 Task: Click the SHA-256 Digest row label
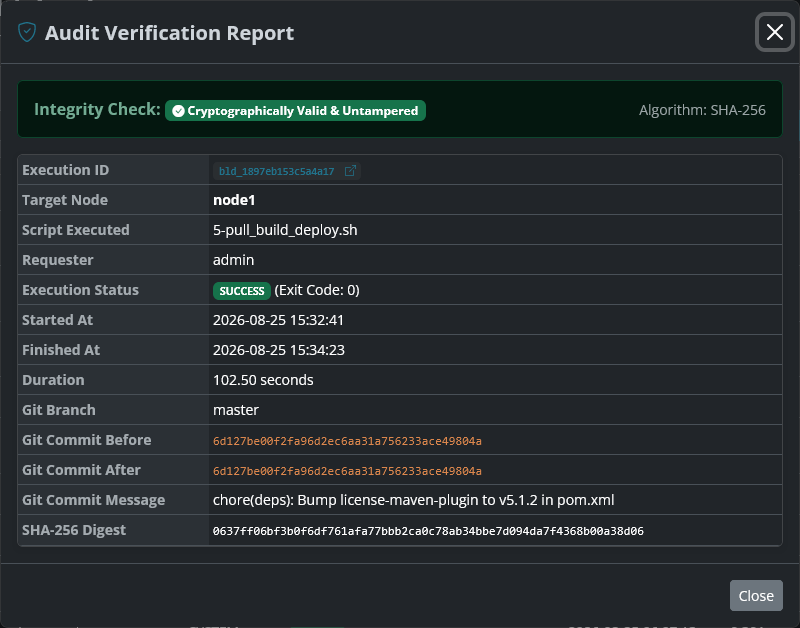tap(73, 530)
